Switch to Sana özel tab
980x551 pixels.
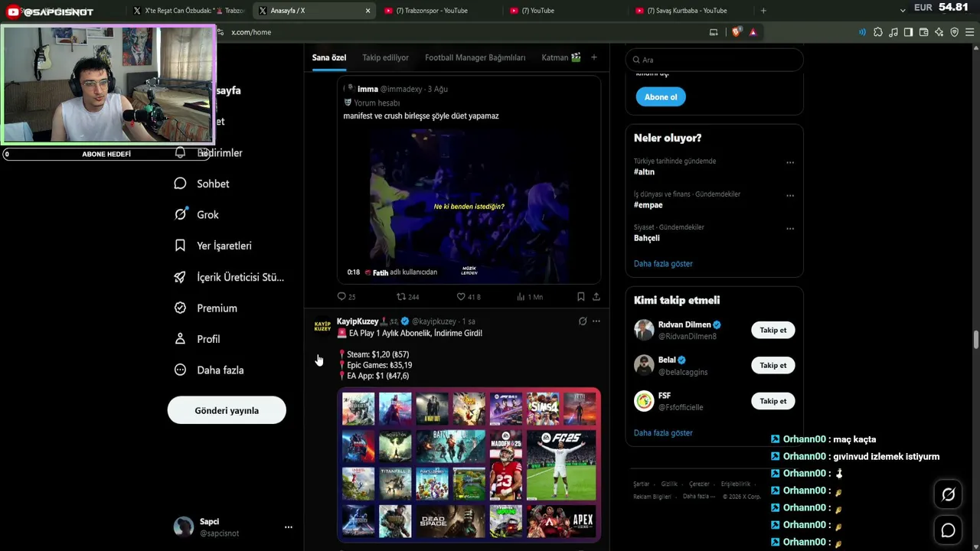329,57
